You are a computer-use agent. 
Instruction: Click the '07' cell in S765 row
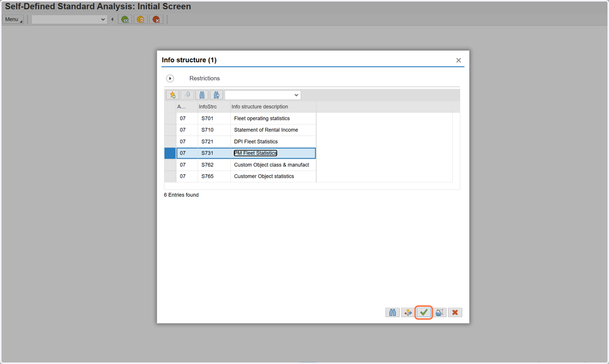click(x=187, y=176)
